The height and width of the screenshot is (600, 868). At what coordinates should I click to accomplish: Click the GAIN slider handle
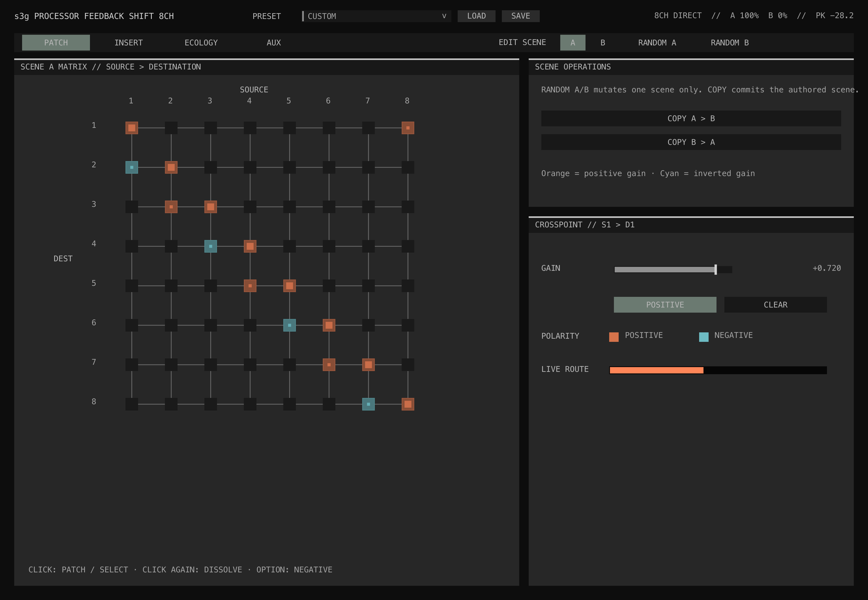(x=715, y=269)
